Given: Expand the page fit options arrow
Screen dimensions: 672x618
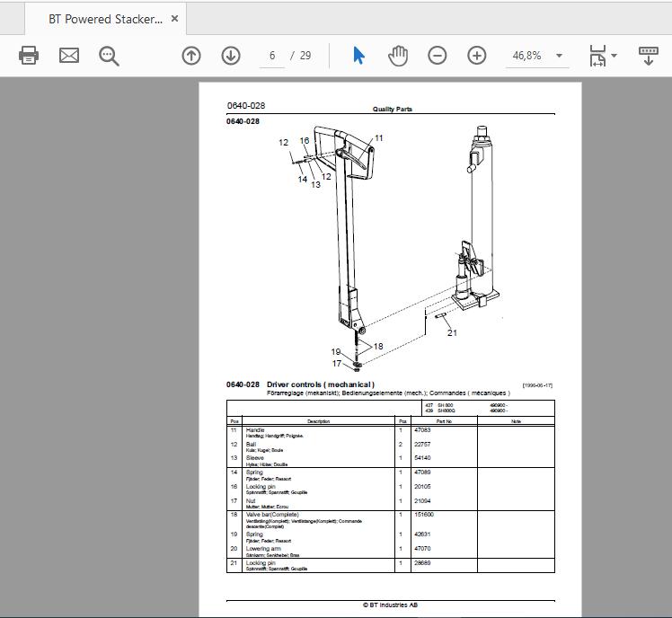Looking at the screenshot, I should (614, 56).
